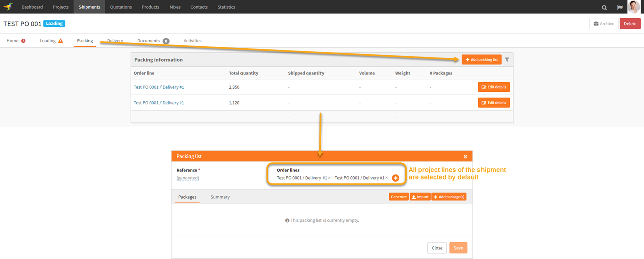The height and width of the screenshot is (259, 644).
Task: Open the user profile avatar
Action: 634,7
